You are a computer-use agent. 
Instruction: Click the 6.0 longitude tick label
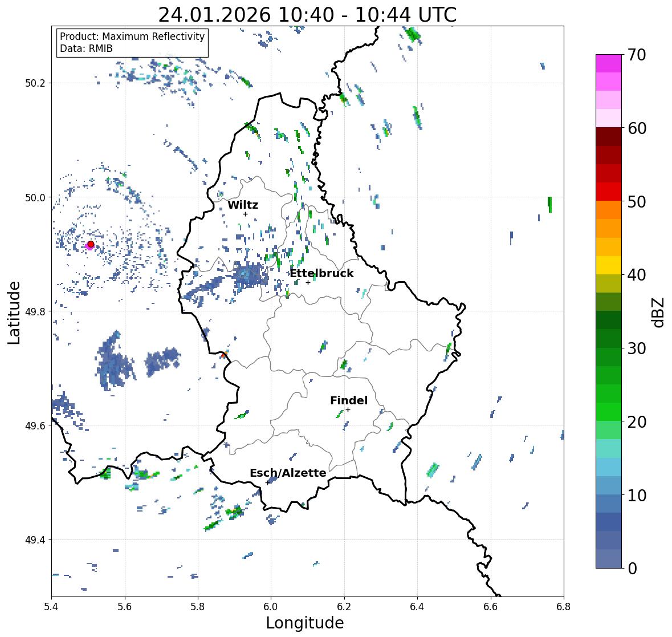[x=271, y=607]
